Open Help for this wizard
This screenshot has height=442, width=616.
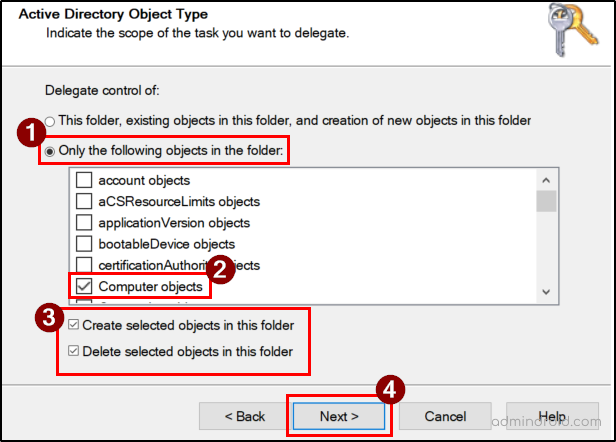point(552,416)
